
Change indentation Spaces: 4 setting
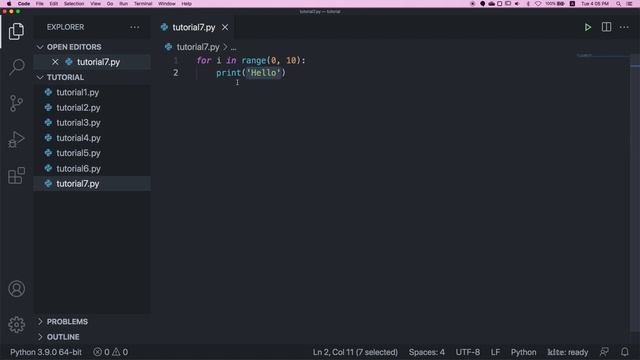pyautogui.click(x=427, y=352)
